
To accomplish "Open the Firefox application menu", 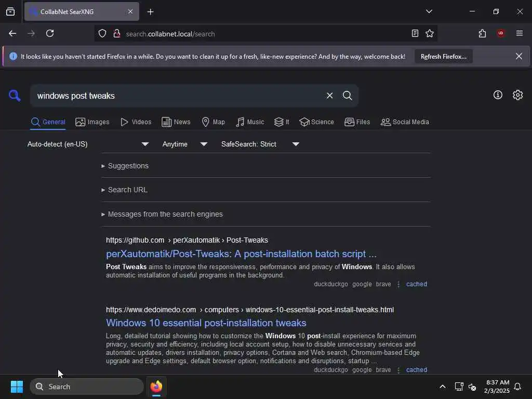I will click(520, 33).
